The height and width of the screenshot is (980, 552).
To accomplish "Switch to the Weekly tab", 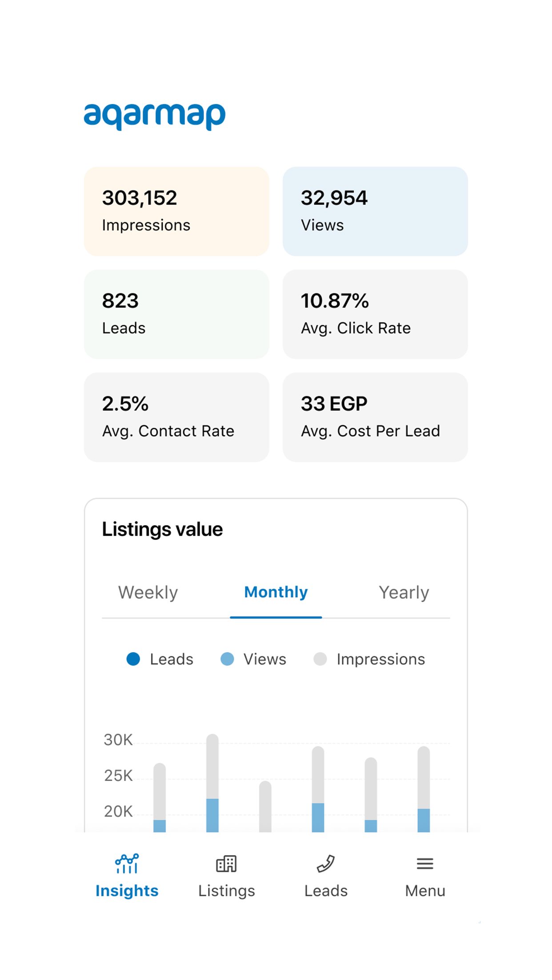I will click(x=148, y=592).
